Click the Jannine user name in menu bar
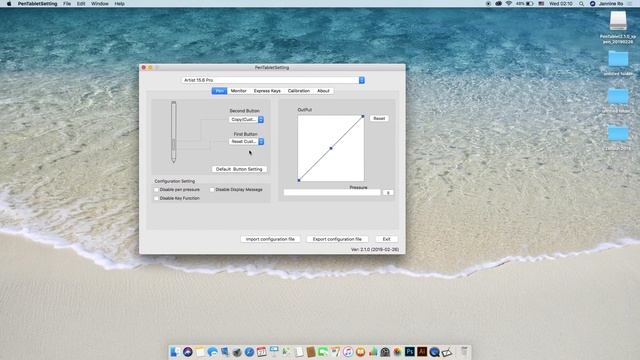The image size is (640, 360). click(x=611, y=4)
